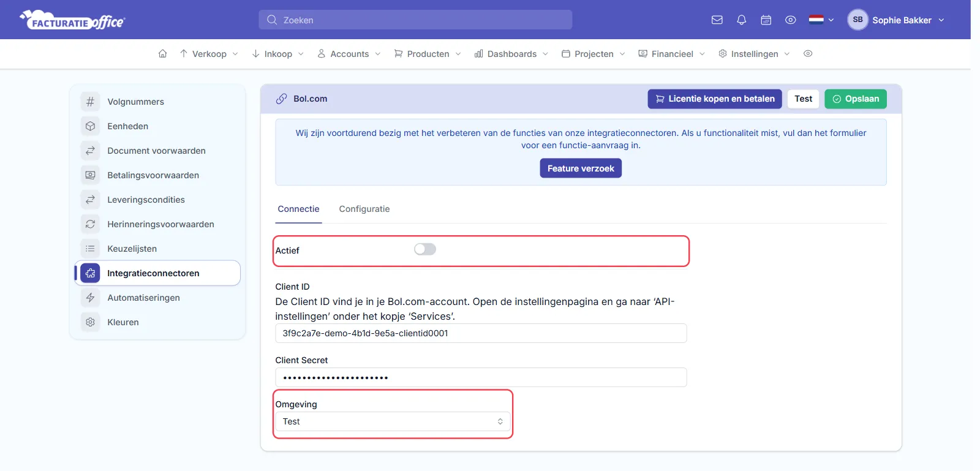Screen dimensions: 980x471
Task: Click the Integratieconnectoren puzzle icon
Action: point(90,273)
